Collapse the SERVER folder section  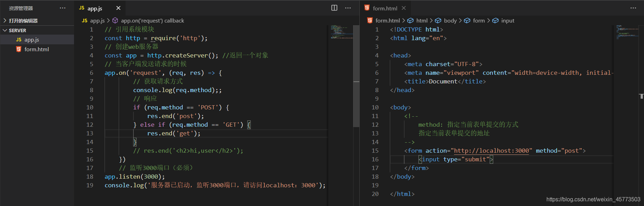tap(37, 30)
